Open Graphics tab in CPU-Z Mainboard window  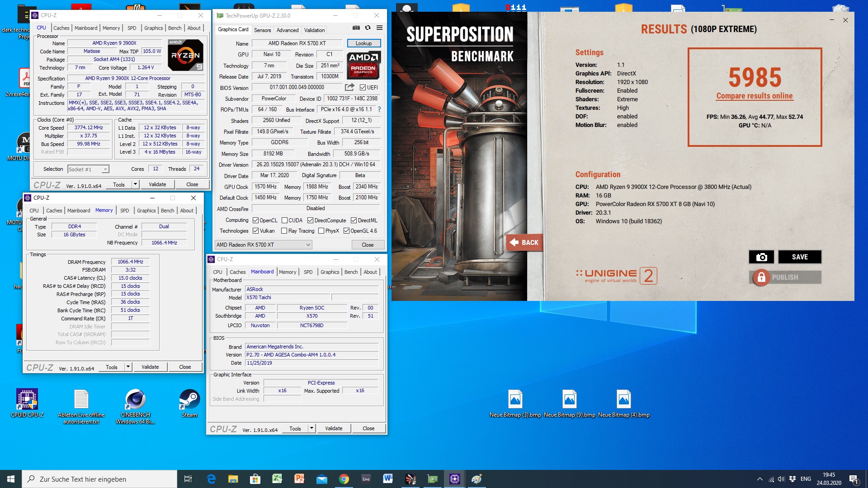[330, 272]
